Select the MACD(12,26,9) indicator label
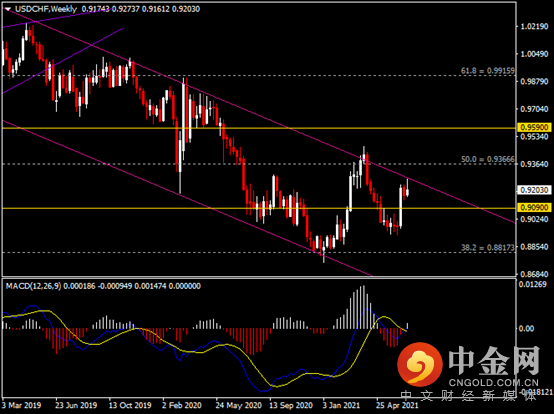The image size is (554, 414). point(33,286)
